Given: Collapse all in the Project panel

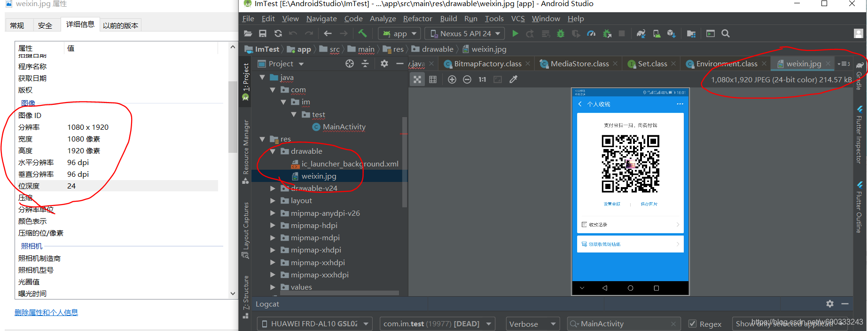Looking at the screenshot, I should click(x=365, y=63).
